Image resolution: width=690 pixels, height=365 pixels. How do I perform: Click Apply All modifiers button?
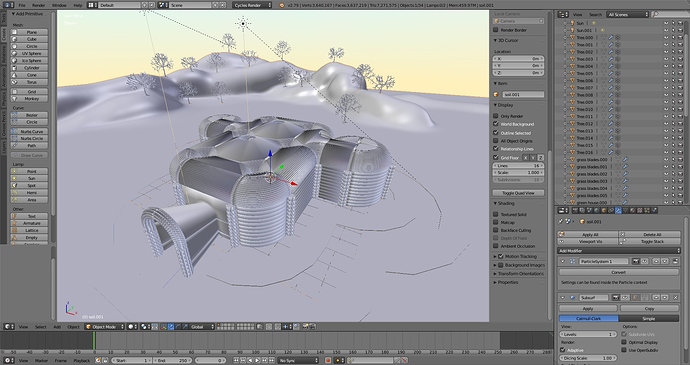(588, 235)
